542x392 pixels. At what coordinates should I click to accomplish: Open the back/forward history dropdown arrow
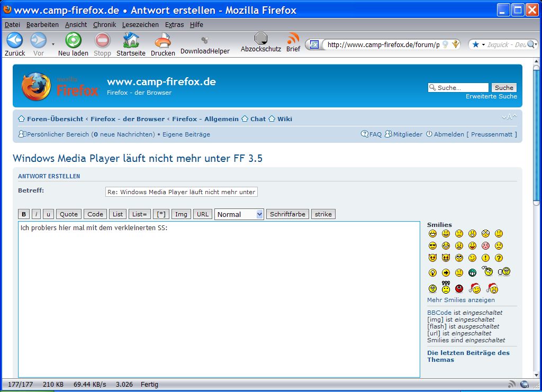pyautogui.click(x=53, y=44)
